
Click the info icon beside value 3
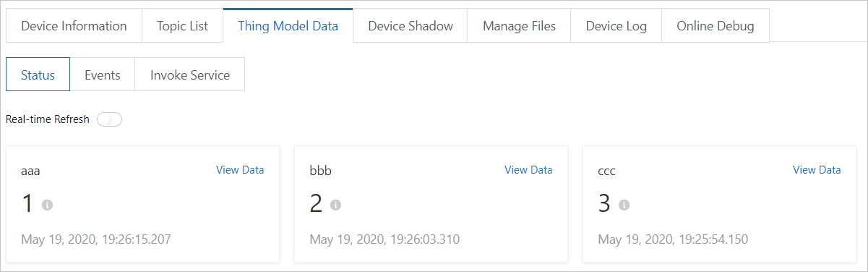pyautogui.click(x=624, y=205)
